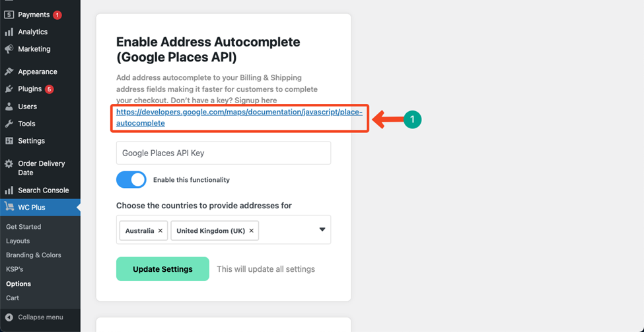The height and width of the screenshot is (332, 644).
Task: Open the Branding & Colors submenu
Action: pos(34,255)
